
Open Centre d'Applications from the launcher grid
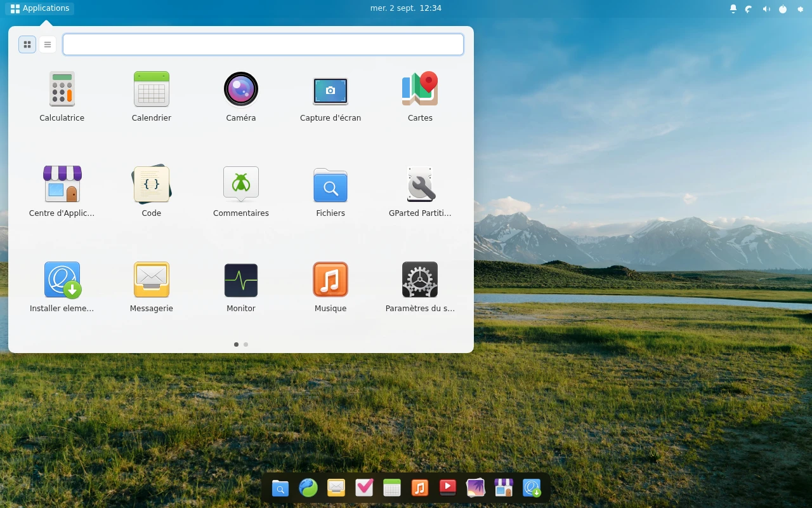(62, 192)
